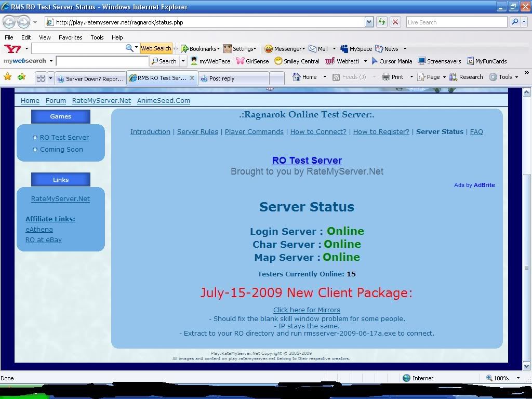
Task: Click the Yahoo toolbar magnifier search icon
Action: pyautogui.click(x=129, y=48)
